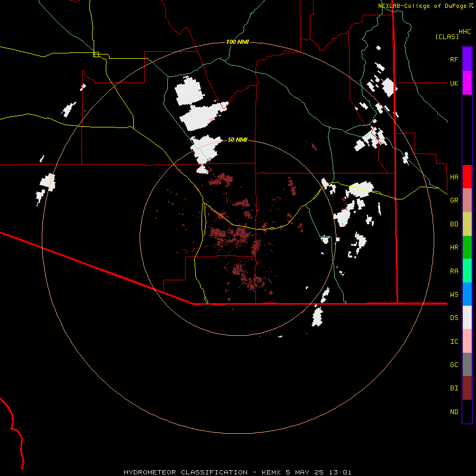
Task: Click the 'RF' legend label
Action: [454, 59]
